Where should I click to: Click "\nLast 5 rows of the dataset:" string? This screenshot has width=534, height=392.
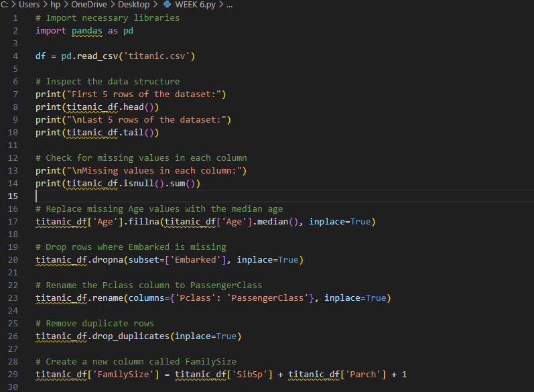point(147,120)
